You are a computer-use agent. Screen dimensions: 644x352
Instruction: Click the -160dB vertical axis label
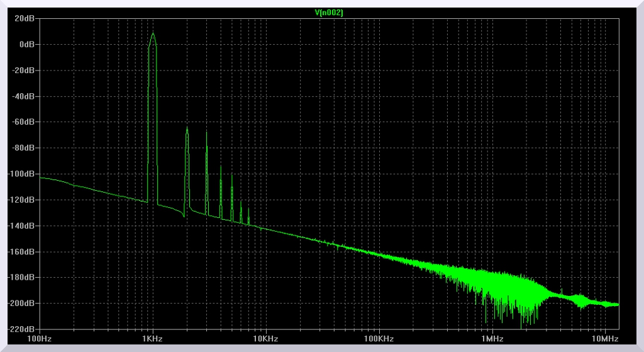click(x=23, y=251)
